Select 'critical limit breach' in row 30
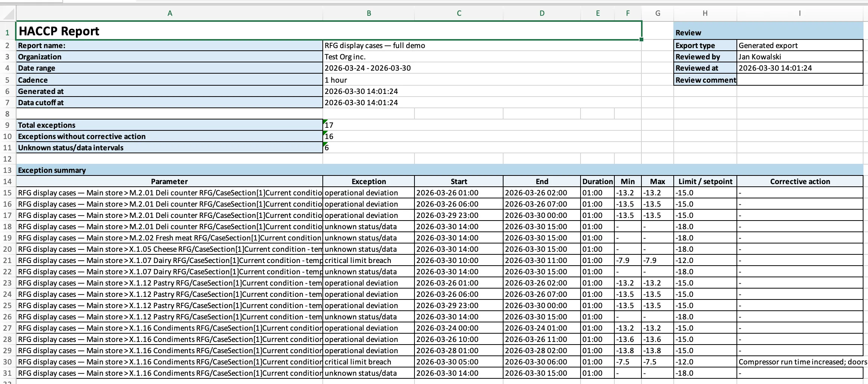Viewport: 868px width, 384px height. click(x=369, y=362)
